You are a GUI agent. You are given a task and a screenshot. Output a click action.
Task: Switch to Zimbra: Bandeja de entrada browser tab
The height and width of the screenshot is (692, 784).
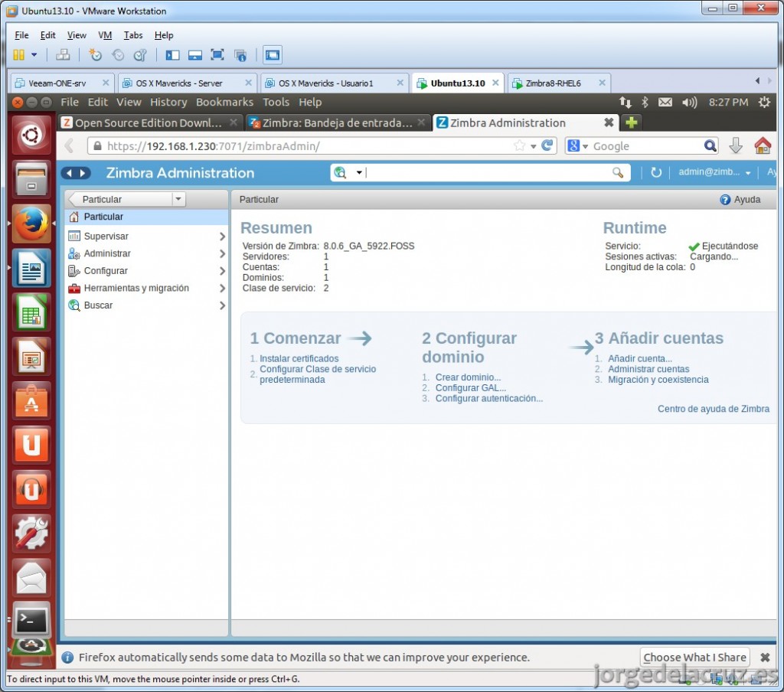point(338,122)
